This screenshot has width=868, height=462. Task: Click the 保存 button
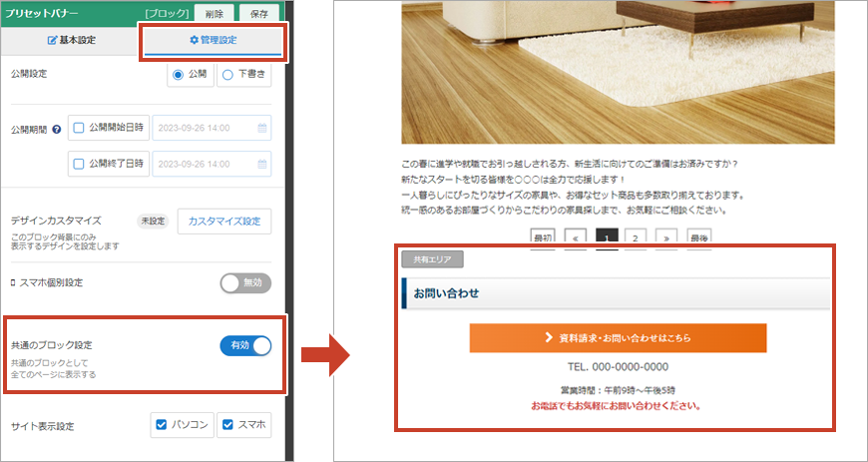click(x=260, y=14)
